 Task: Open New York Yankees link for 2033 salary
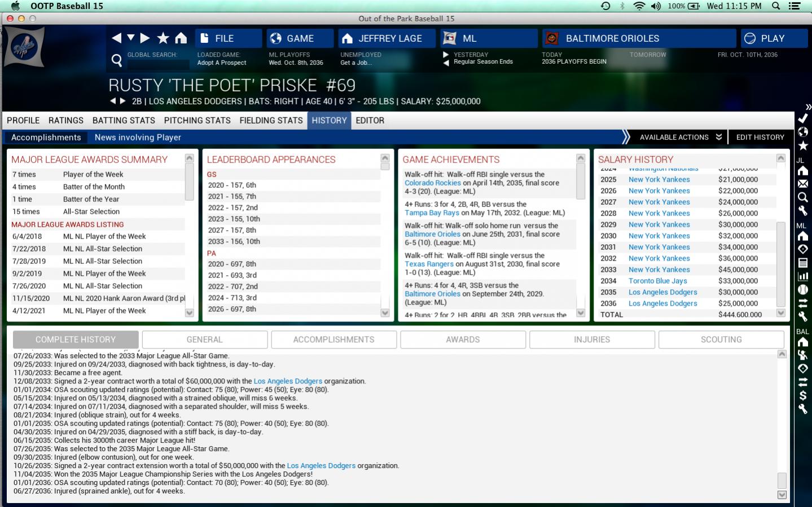pos(659,270)
